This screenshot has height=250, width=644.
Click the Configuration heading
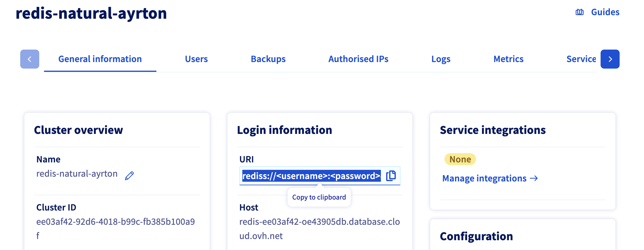tap(476, 236)
